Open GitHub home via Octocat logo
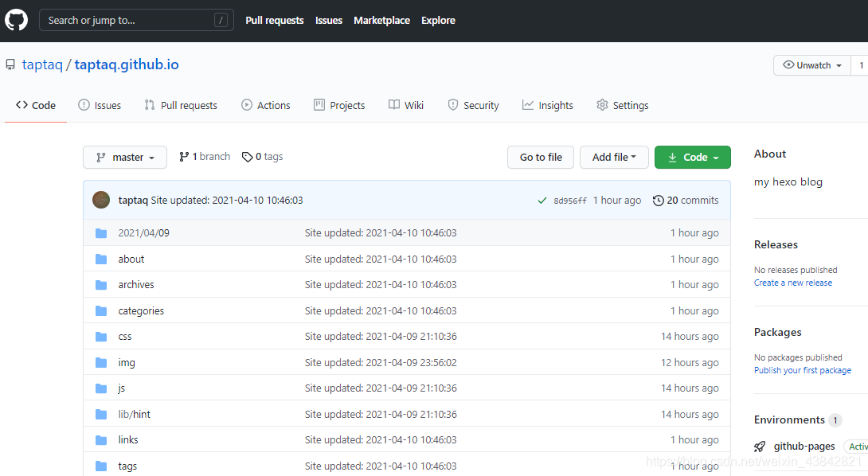Screen dimensions: 868x476 [x=17, y=21]
